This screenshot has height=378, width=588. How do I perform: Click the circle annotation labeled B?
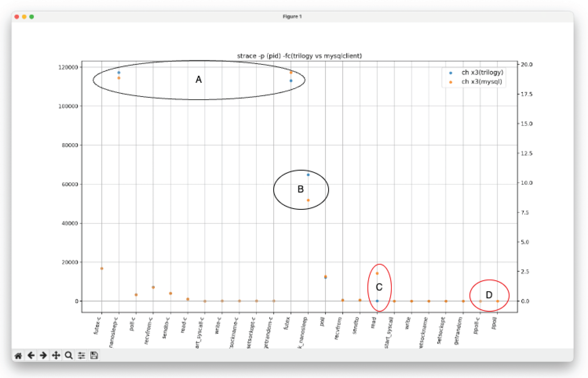pyautogui.click(x=300, y=189)
